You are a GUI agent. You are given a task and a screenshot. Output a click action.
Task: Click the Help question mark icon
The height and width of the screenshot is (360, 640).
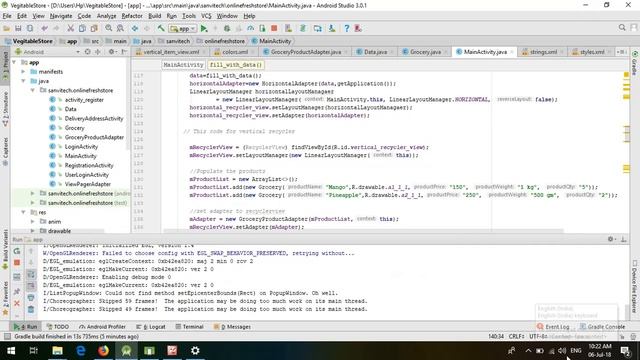pos(347,29)
